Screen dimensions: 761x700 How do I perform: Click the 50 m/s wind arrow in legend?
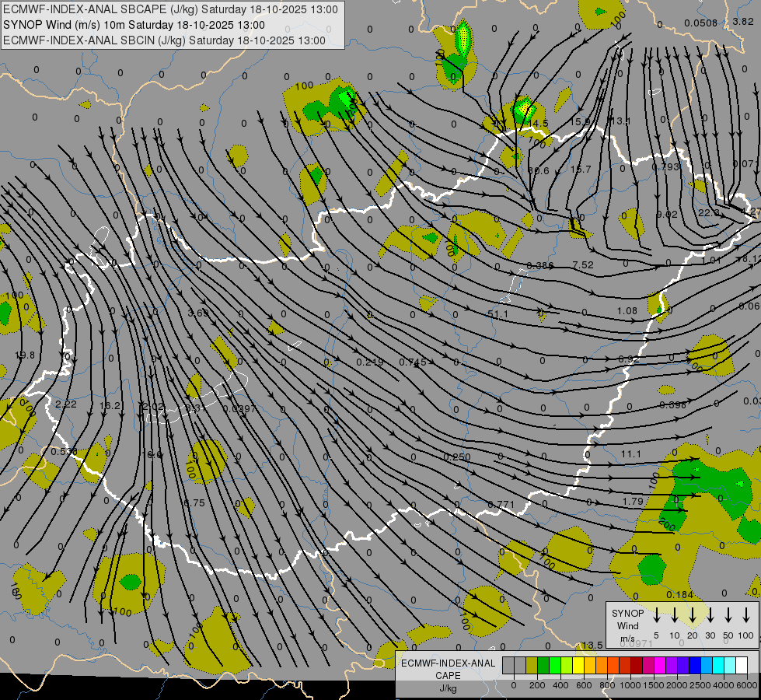point(728,615)
